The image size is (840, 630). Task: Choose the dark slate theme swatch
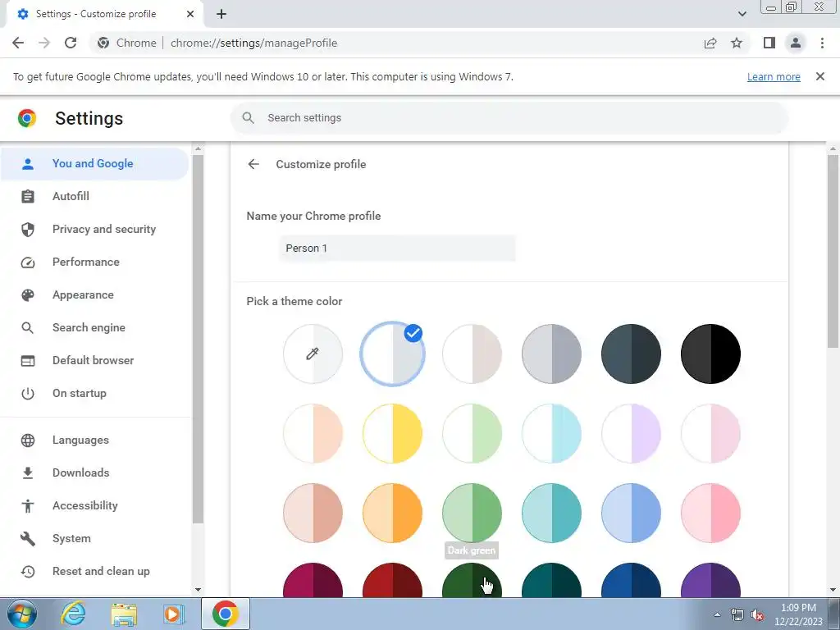pyautogui.click(x=631, y=354)
